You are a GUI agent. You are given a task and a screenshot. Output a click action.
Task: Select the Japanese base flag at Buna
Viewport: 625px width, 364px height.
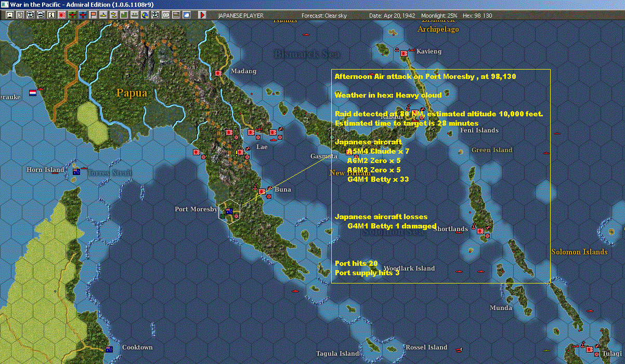click(x=262, y=192)
